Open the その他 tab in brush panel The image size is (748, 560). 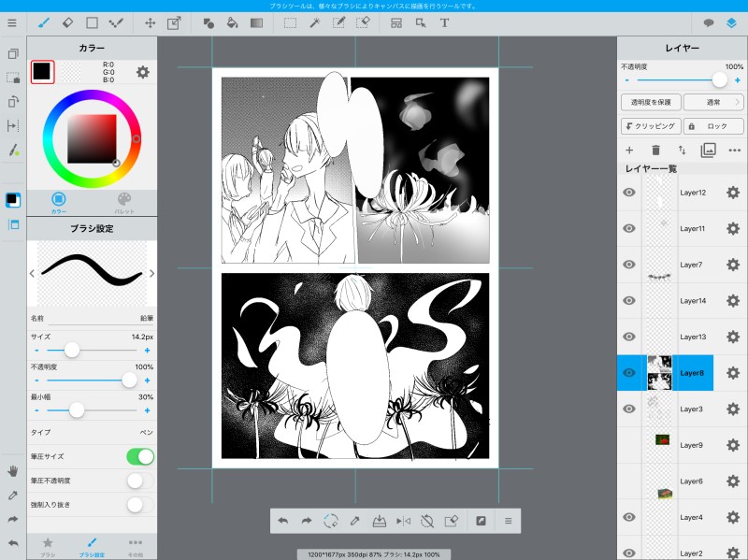coord(135,546)
